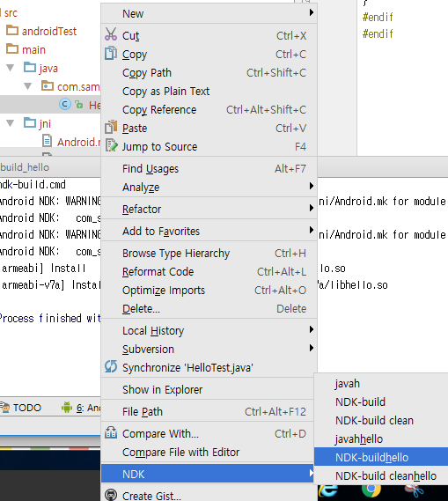Open the TODO tool window tab
The image size is (448, 501).
(21, 408)
